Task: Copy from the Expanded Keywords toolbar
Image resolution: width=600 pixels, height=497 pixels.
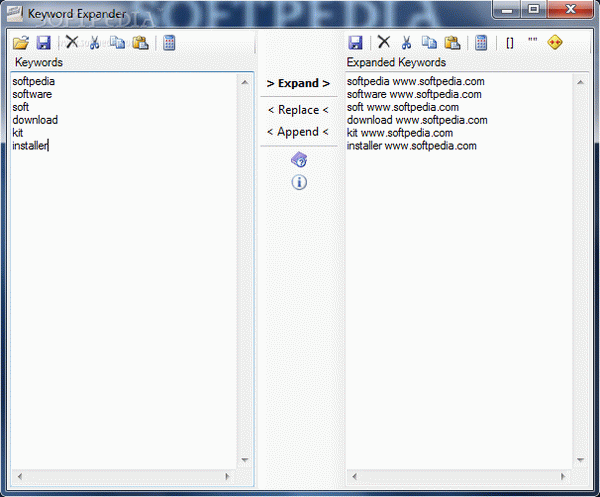Action: (429, 42)
